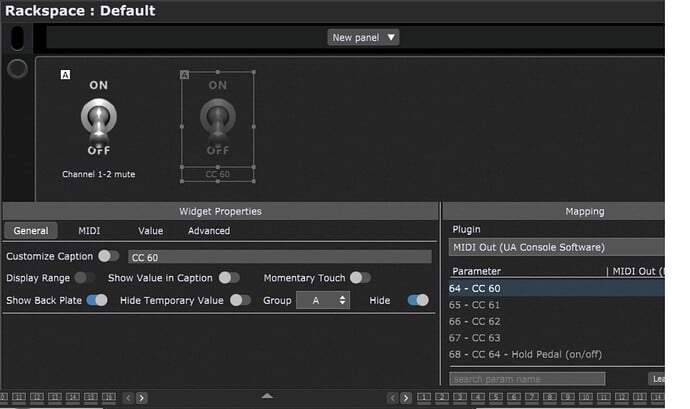Choose the 65 - CC 61 parameter

pos(475,305)
